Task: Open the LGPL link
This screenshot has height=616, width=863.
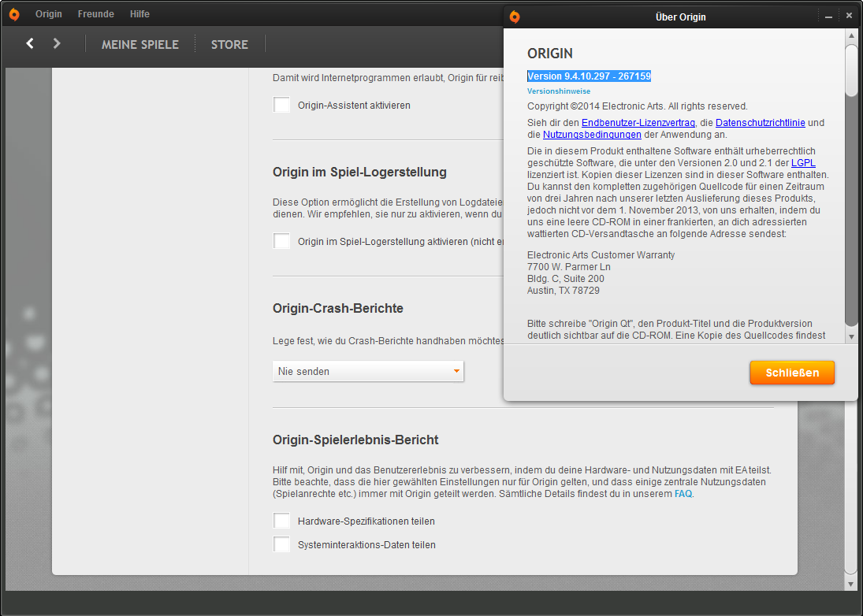Action: tap(803, 163)
